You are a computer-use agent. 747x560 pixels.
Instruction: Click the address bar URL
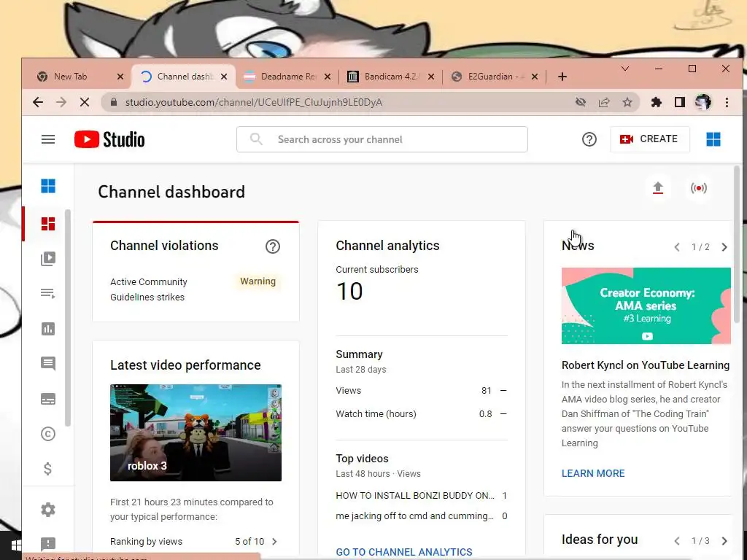point(253,102)
